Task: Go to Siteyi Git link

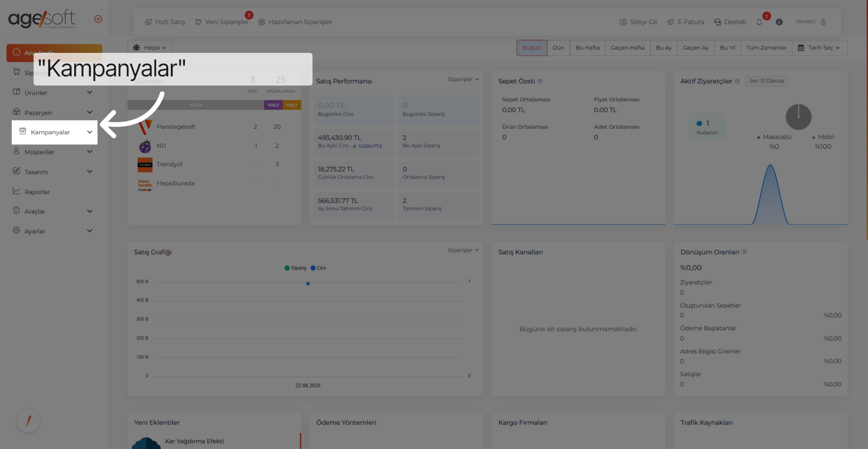Action: tap(639, 22)
